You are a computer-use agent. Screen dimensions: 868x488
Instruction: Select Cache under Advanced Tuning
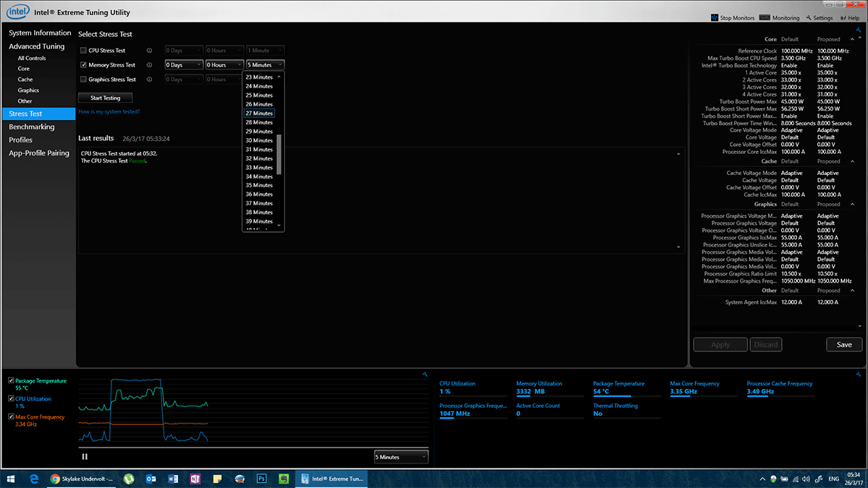(25, 80)
